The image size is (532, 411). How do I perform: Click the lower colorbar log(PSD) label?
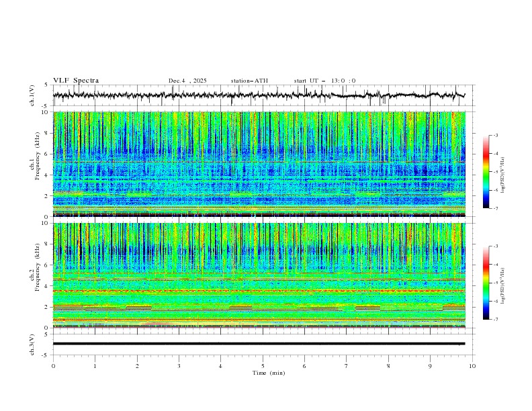coord(503,286)
